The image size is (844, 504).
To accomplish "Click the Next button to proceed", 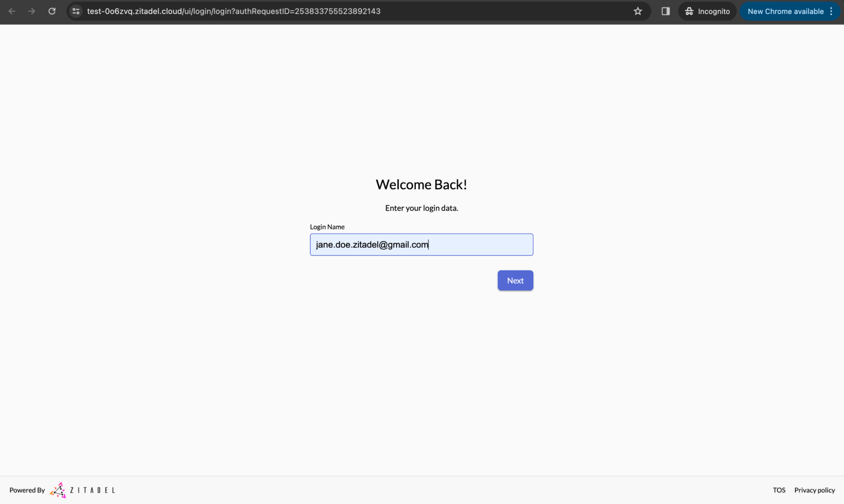I will coord(515,280).
